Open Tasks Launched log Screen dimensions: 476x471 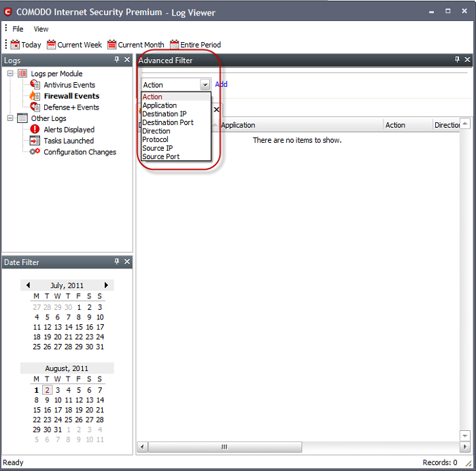click(69, 141)
